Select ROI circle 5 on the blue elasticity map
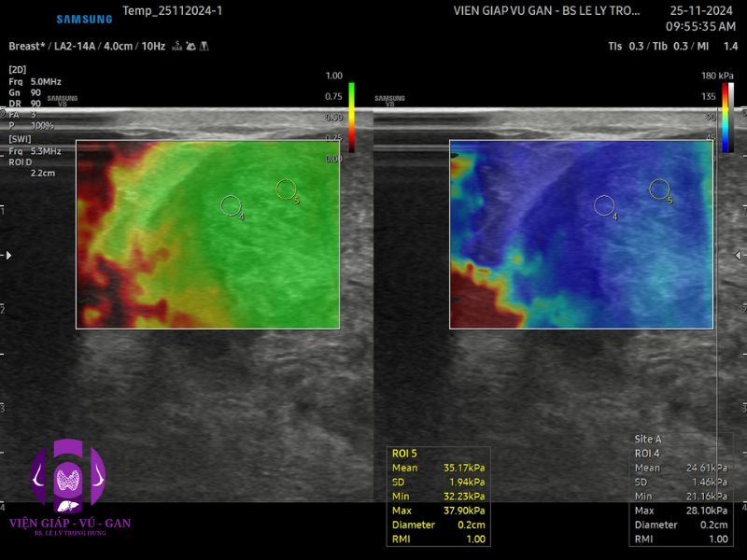 [659, 189]
